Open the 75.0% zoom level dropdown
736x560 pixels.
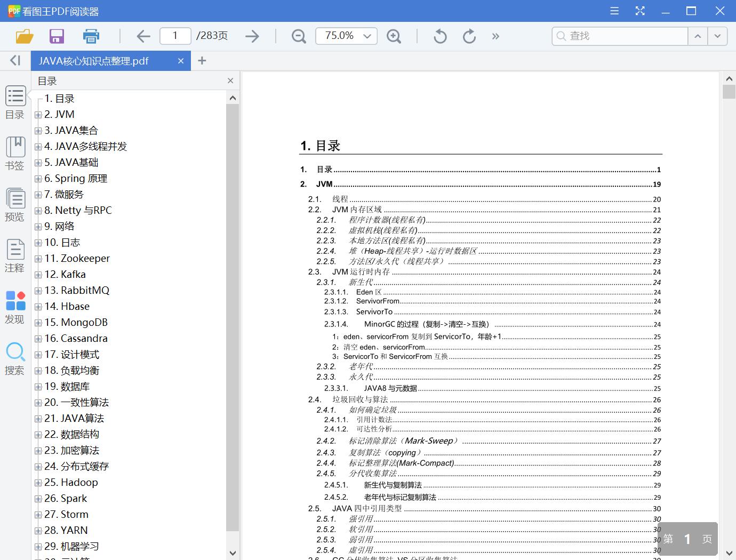pos(367,36)
